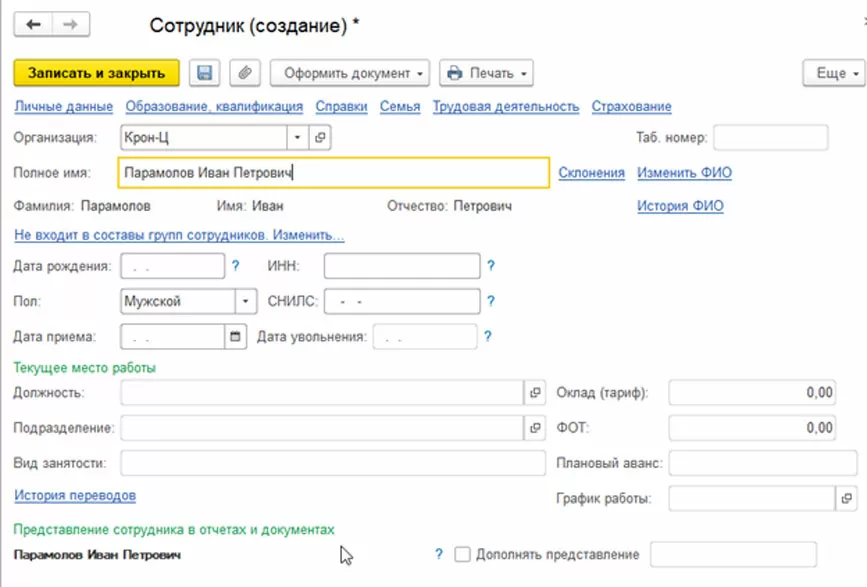Click Записать и закрыть button
867x587 pixels.
(x=96, y=73)
